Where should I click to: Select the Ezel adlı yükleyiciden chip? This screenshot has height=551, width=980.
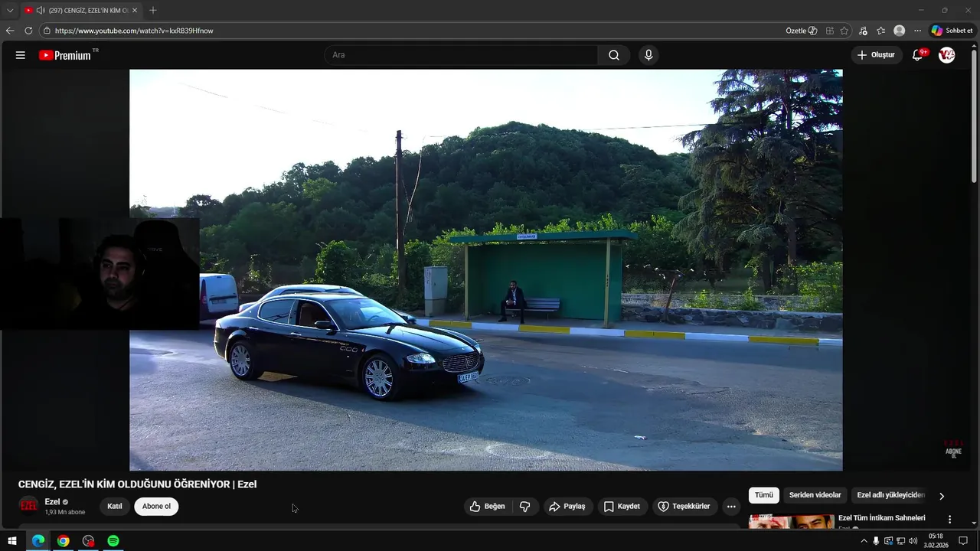[x=891, y=495]
